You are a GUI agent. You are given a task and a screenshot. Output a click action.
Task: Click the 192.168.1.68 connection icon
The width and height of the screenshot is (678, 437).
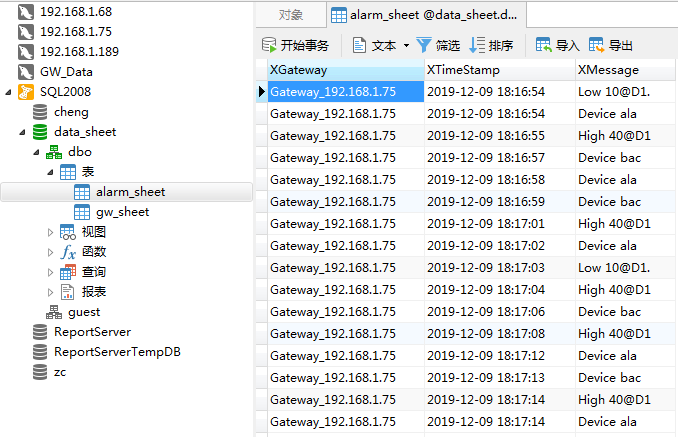pos(26,12)
